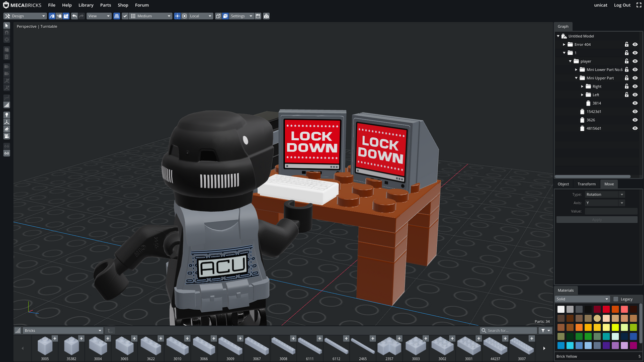
Task: Enable the Legacy checkbox
Action: [615, 299]
